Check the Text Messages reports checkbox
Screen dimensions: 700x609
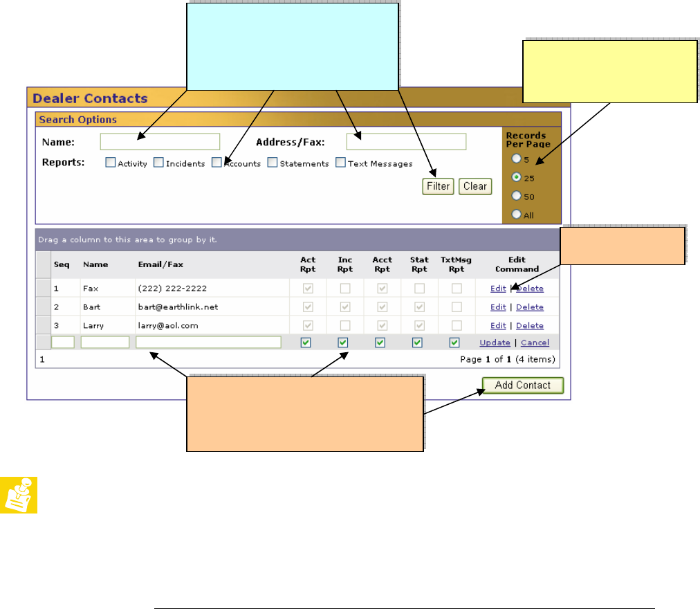coord(340,162)
